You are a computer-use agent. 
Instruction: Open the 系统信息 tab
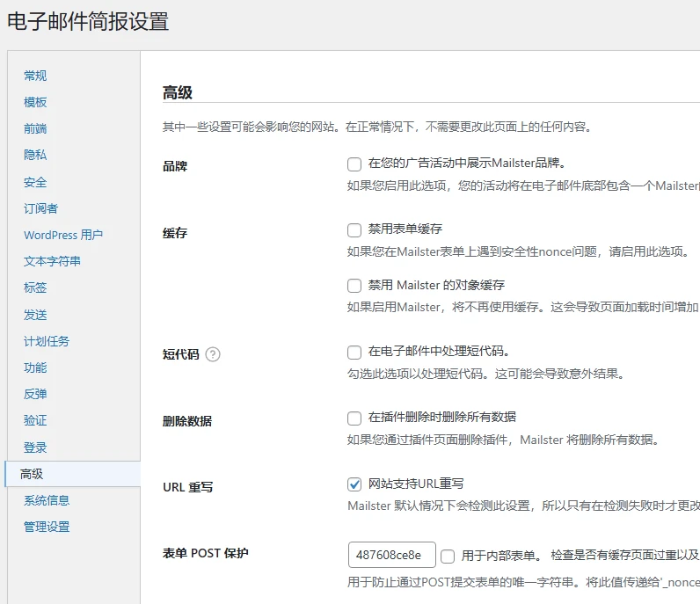47,500
